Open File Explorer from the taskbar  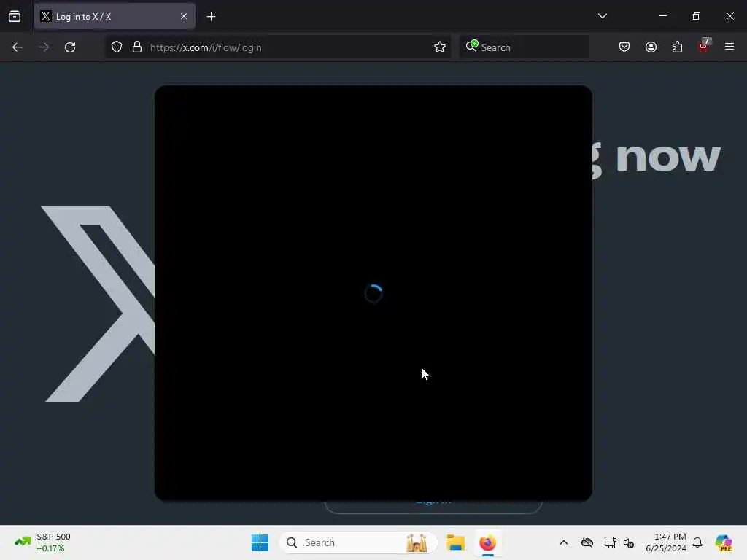[x=455, y=542]
